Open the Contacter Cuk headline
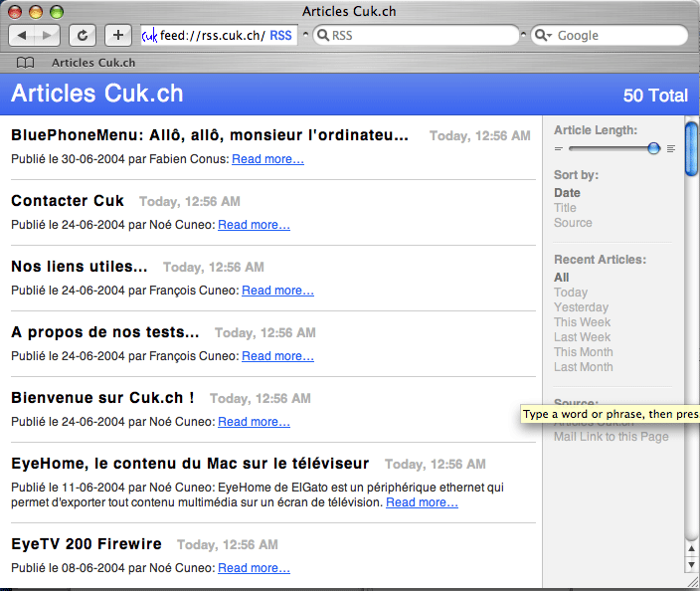This screenshot has height=591, width=700. [68, 201]
